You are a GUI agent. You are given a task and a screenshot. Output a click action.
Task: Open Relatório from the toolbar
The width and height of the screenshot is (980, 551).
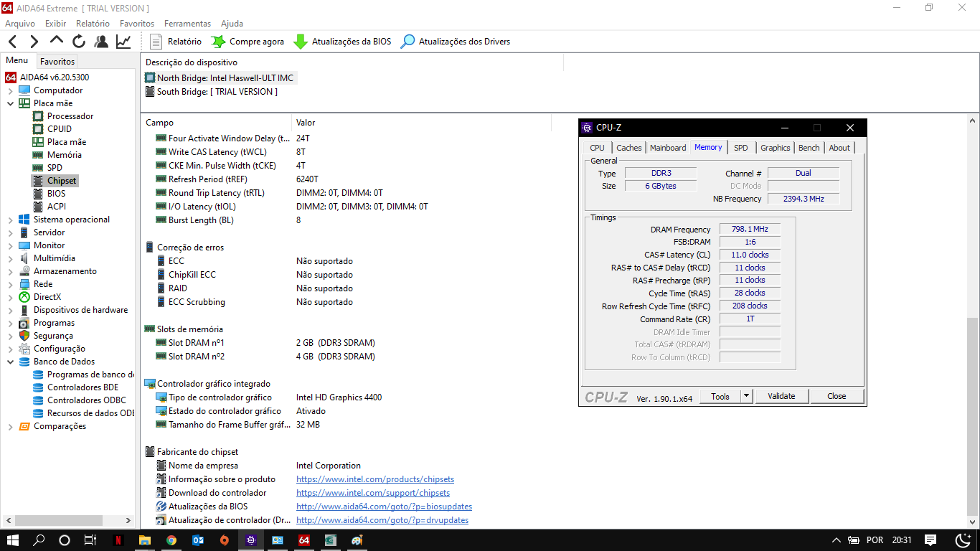tap(176, 42)
